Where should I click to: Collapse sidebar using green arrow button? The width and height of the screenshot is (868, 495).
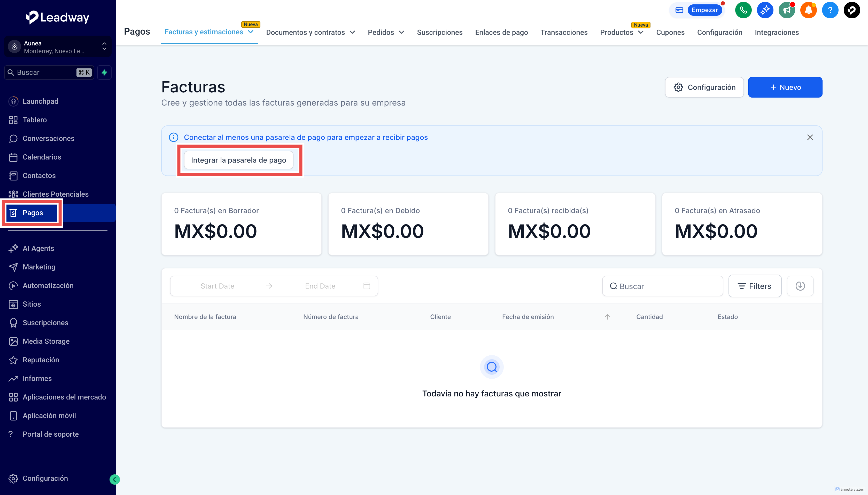115,479
